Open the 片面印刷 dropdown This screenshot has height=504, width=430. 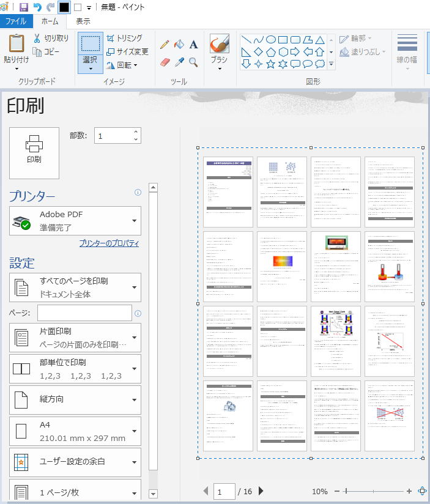coord(75,338)
